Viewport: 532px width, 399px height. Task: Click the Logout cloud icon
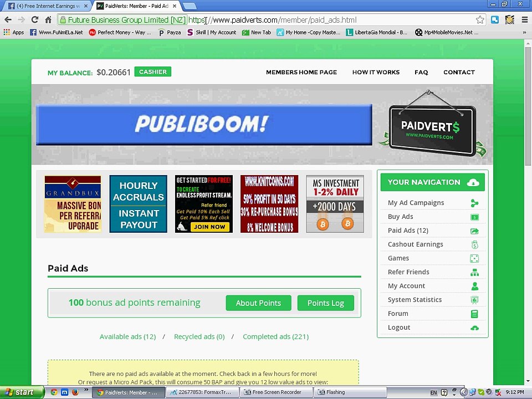(474, 328)
